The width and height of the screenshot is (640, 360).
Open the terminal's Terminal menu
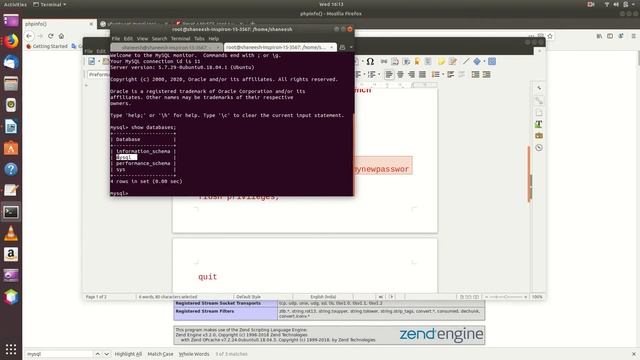(180, 38)
